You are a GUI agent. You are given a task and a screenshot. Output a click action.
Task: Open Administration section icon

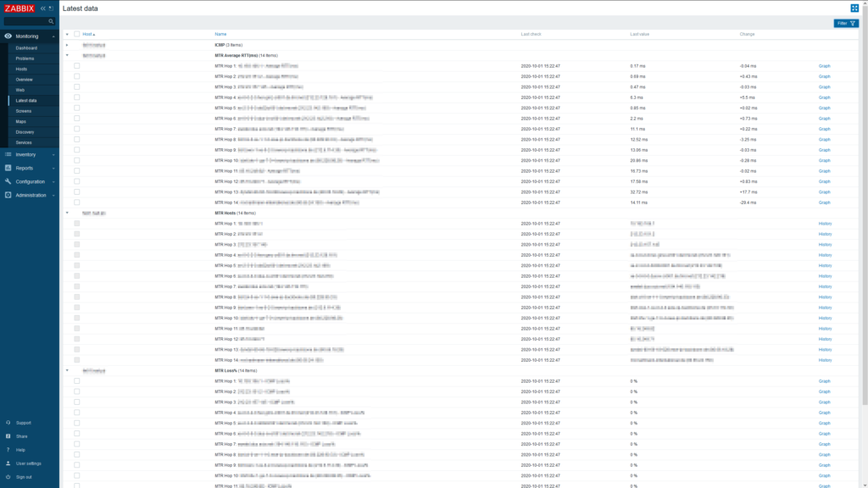(8, 195)
